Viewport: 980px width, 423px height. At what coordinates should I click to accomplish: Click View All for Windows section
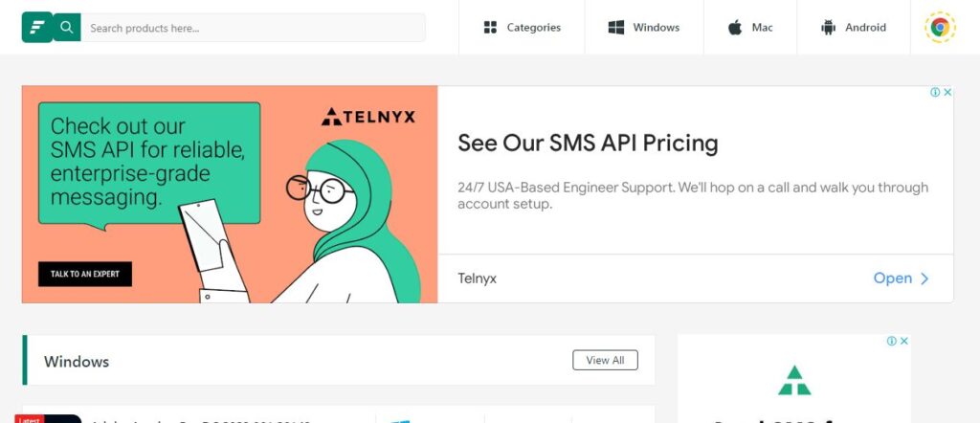(x=605, y=360)
